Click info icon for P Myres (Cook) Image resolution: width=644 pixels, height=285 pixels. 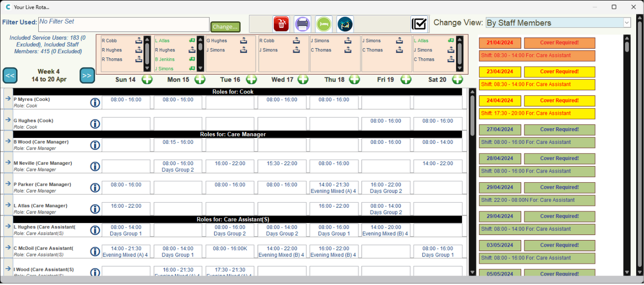[95, 102]
